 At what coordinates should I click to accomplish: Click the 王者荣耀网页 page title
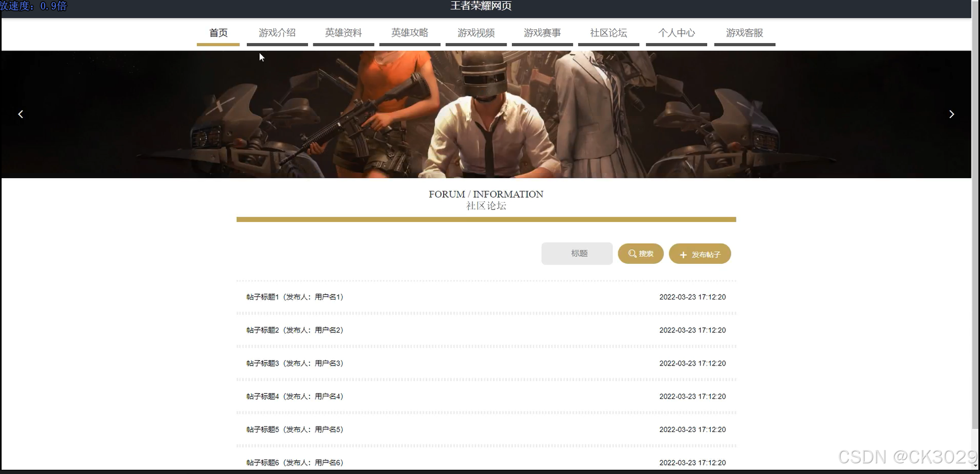click(x=481, y=6)
